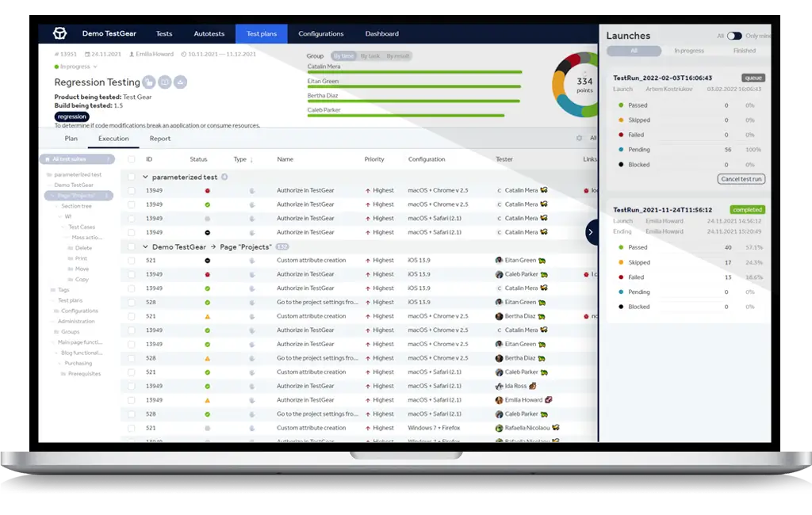The width and height of the screenshot is (812, 515).
Task: Click the lock icon beside the Regression Testing title
Action: click(147, 82)
